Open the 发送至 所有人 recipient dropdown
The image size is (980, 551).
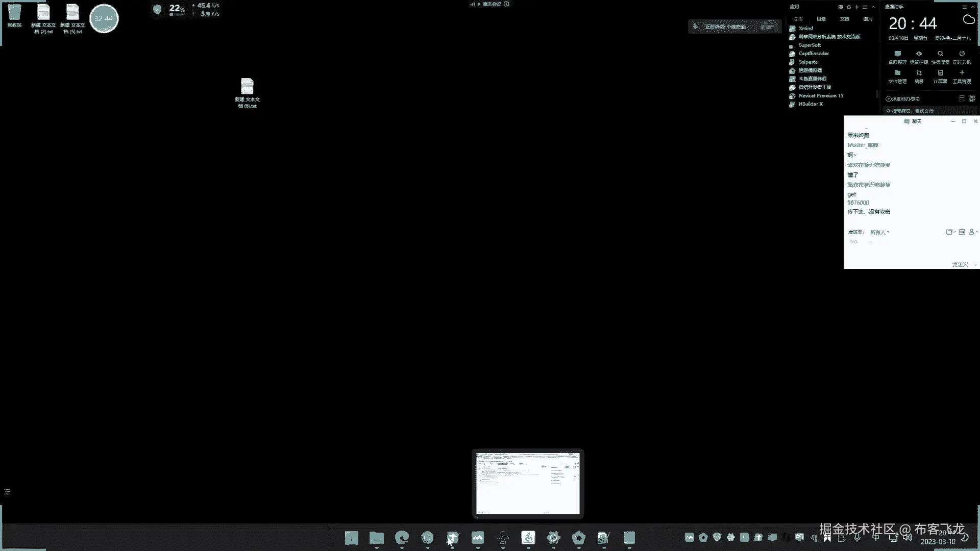[x=879, y=232]
